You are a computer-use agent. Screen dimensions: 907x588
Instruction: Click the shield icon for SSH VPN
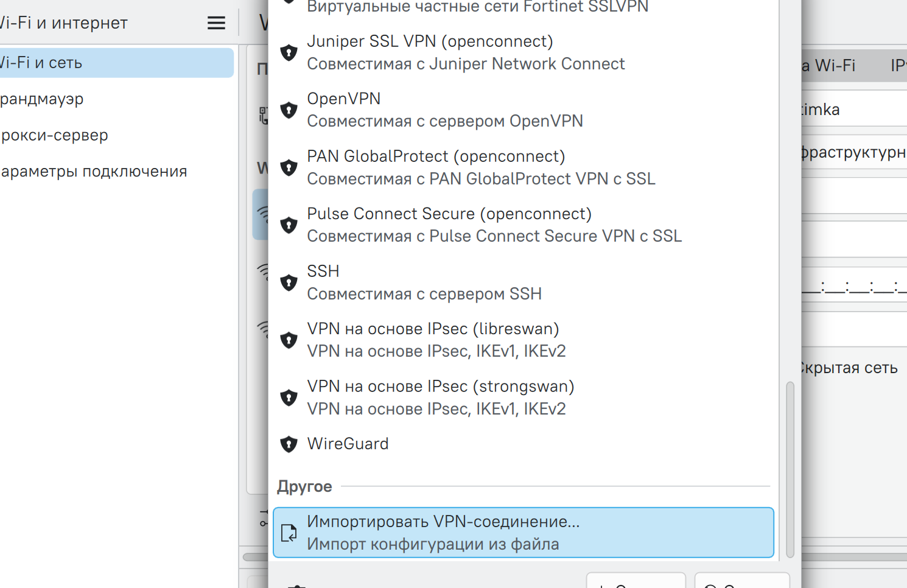pos(289,282)
